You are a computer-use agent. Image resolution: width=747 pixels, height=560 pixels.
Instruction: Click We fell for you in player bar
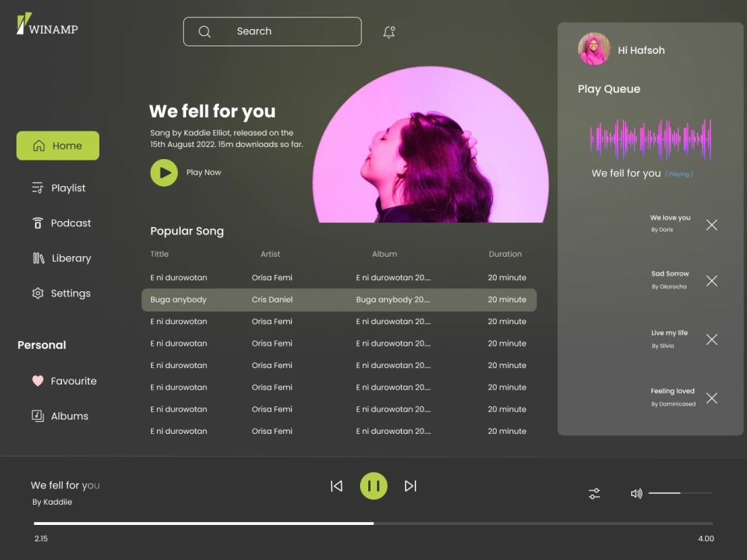pos(65,485)
